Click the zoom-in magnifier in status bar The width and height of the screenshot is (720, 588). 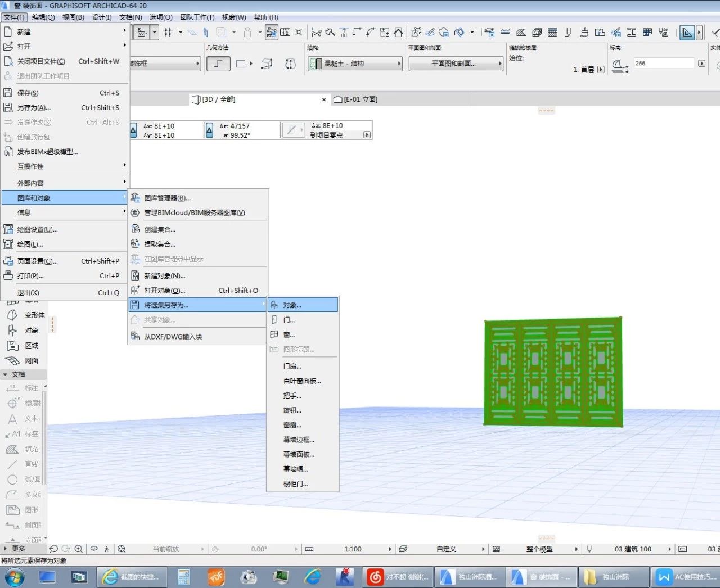79,549
